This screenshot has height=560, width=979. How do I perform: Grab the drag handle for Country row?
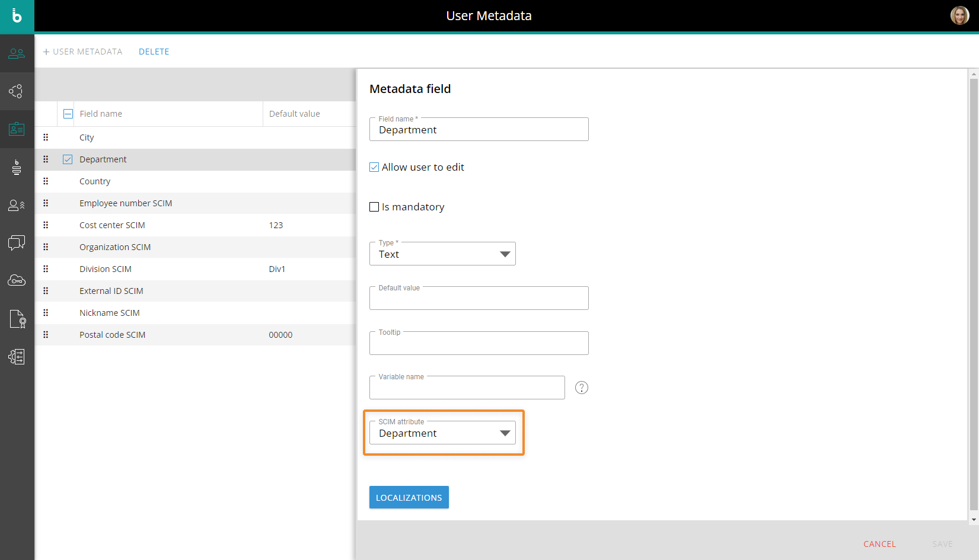46,181
